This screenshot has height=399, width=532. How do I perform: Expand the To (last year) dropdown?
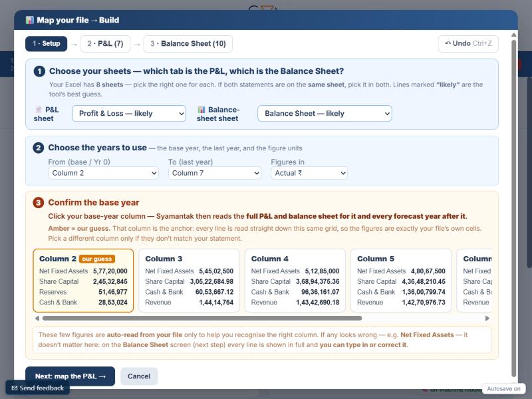pos(214,173)
